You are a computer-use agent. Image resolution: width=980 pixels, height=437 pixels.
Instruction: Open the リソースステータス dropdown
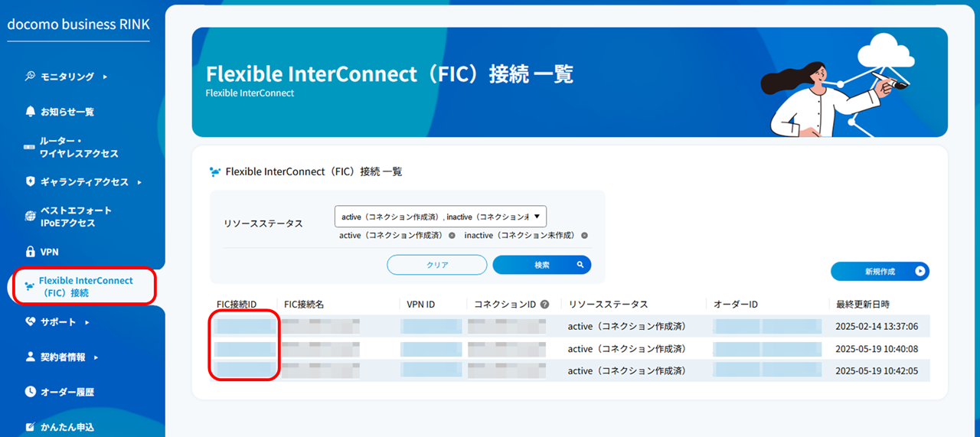440,217
